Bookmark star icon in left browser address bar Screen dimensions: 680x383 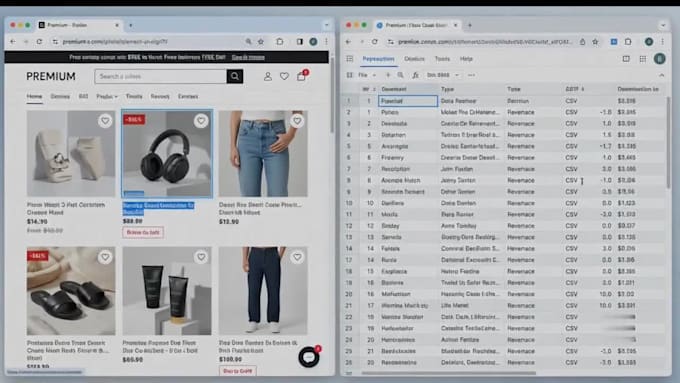click(261, 42)
